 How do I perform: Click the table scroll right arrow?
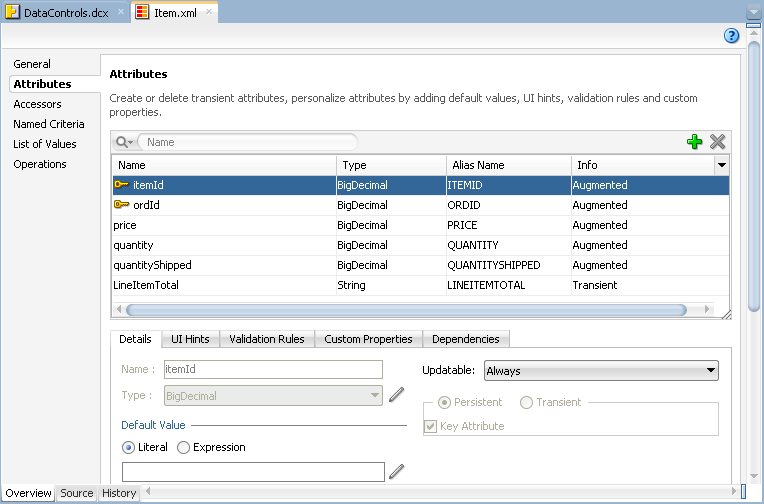click(x=707, y=309)
